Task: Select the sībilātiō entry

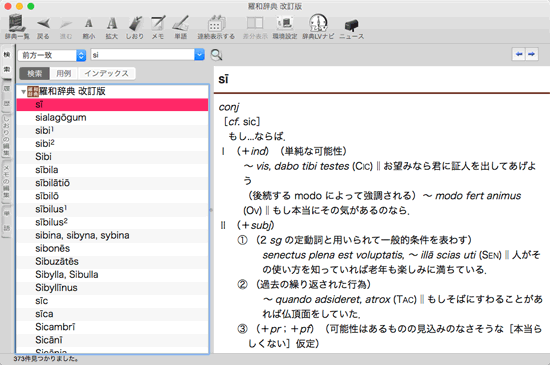Action: [112, 183]
